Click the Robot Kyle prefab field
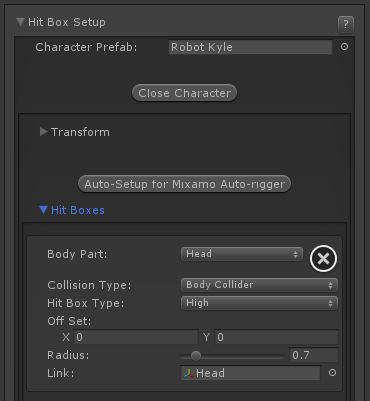Screen dimensions: 370x401 [x=250, y=47]
